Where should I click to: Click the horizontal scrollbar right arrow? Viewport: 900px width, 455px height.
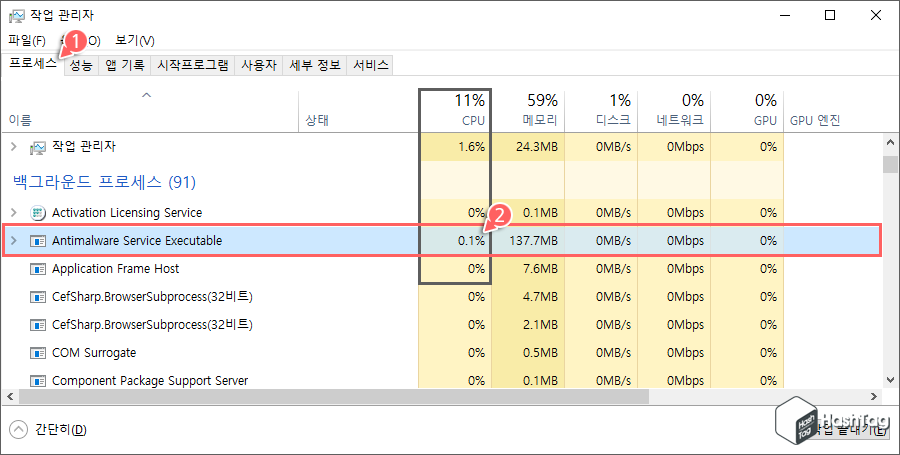pos(874,396)
